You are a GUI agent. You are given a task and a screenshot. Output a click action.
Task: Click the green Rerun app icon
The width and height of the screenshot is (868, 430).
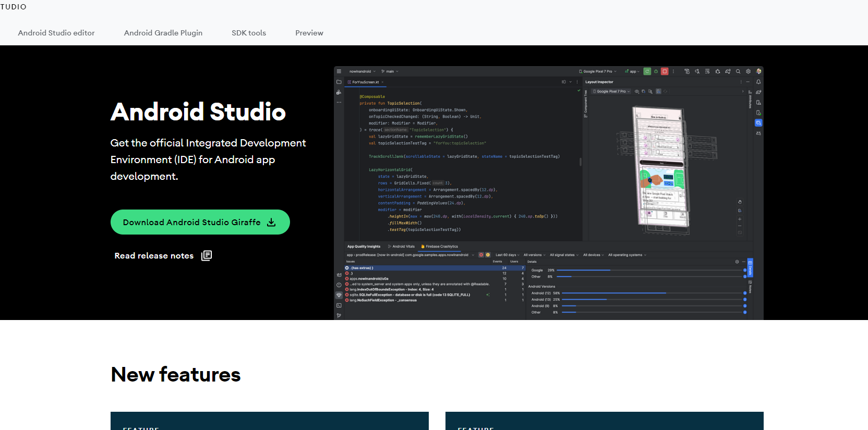pos(647,71)
